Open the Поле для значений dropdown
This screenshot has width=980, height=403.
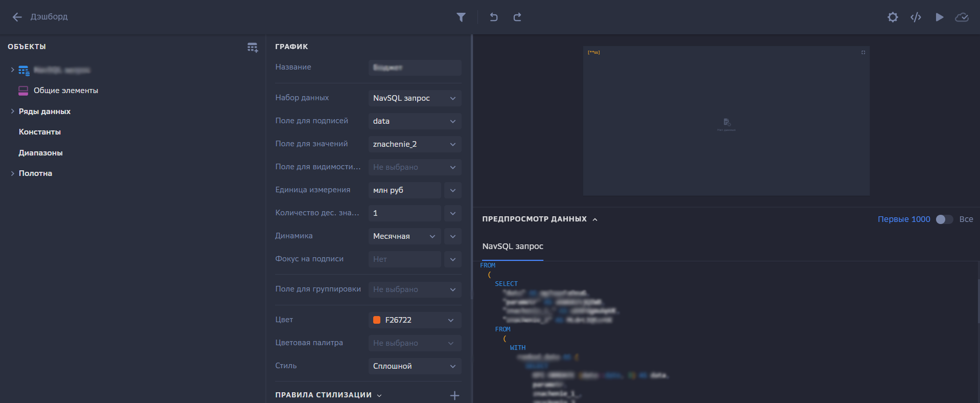[414, 144]
